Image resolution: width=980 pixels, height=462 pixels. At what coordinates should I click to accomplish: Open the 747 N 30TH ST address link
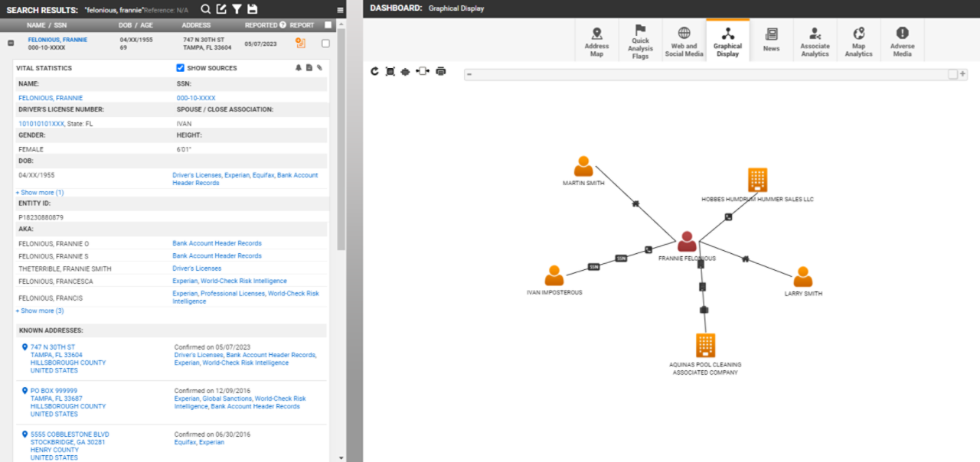point(53,347)
